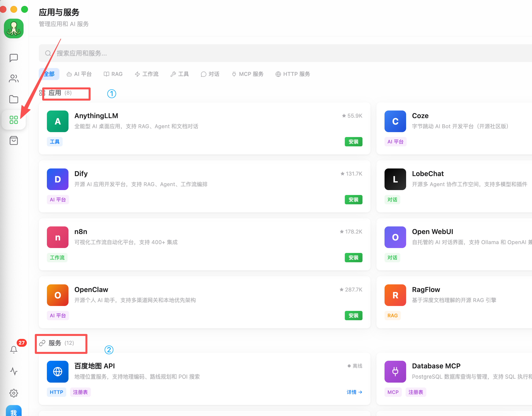Click 注册表 tag on Database MCP

pyautogui.click(x=416, y=392)
